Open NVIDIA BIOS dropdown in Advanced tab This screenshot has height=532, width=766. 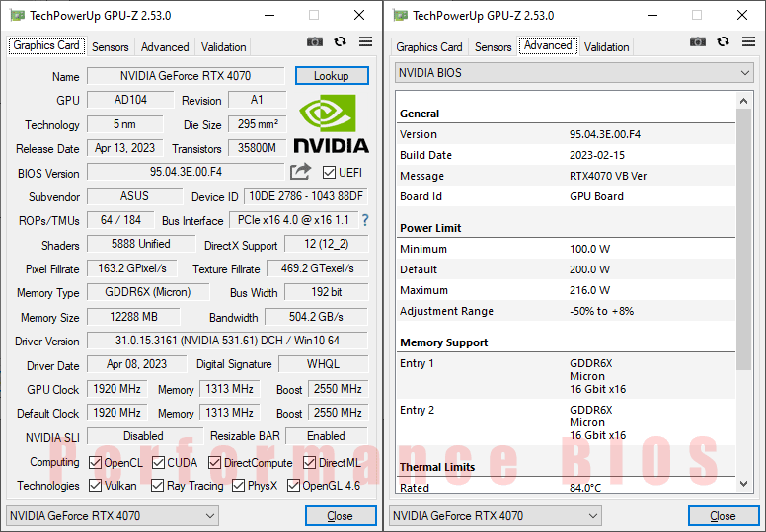574,73
